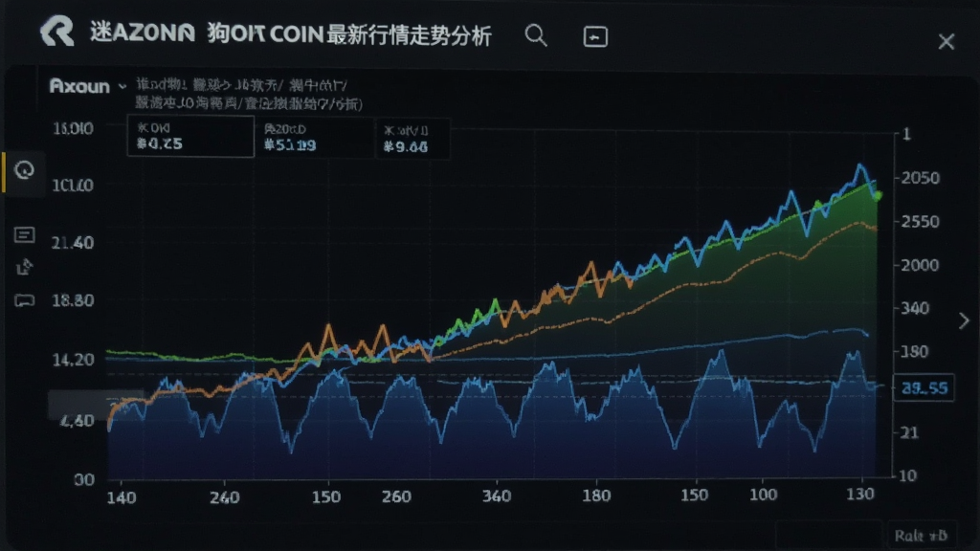Click the 39.55 price label on the right axis
980x551 pixels.
[924, 388]
